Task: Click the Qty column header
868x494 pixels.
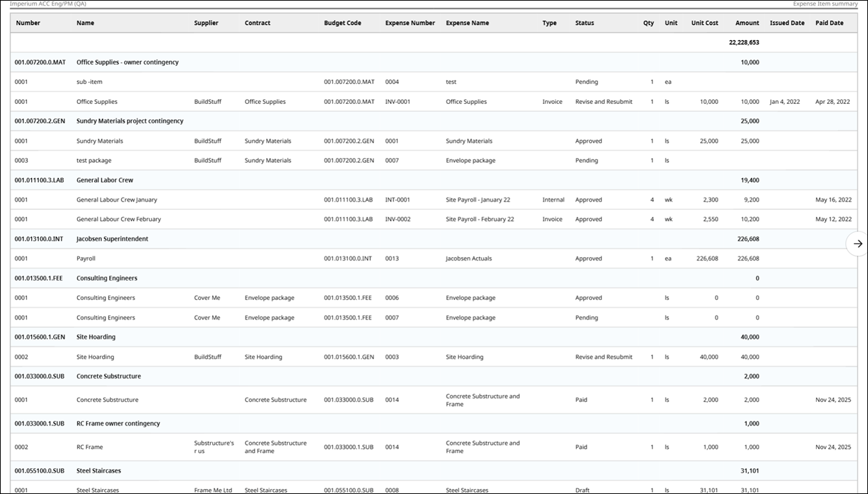Action: (648, 23)
